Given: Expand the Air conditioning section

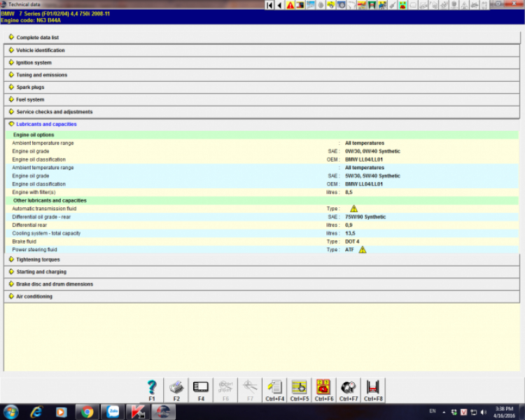Looking at the screenshot, I should (262, 296).
